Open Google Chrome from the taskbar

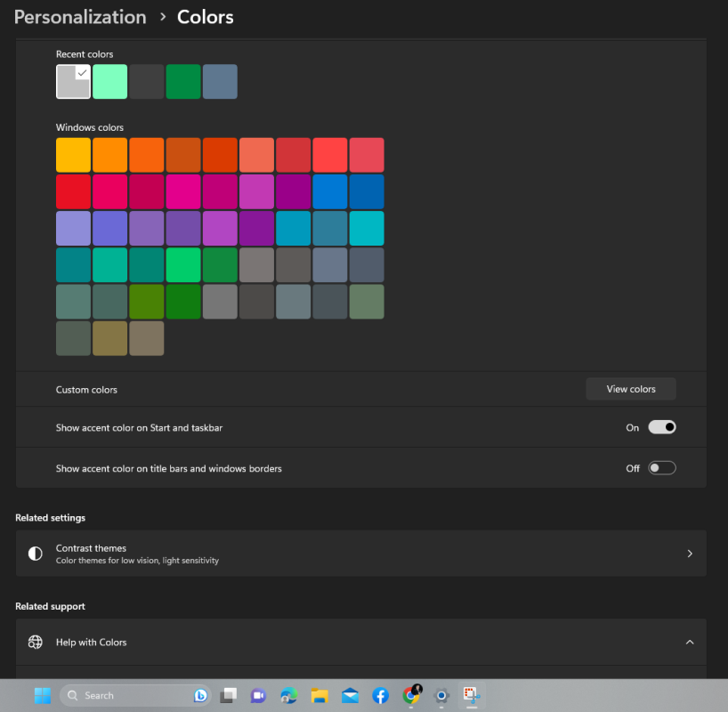pos(411,695)
